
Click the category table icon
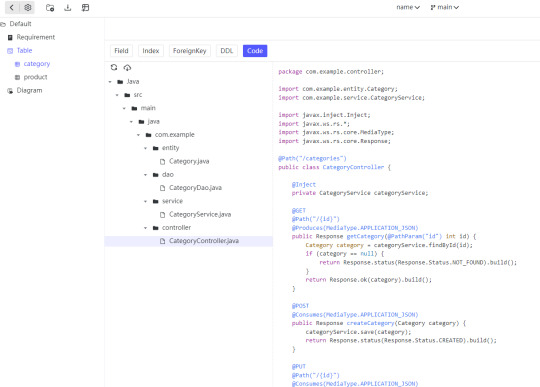tap(17, 64)
